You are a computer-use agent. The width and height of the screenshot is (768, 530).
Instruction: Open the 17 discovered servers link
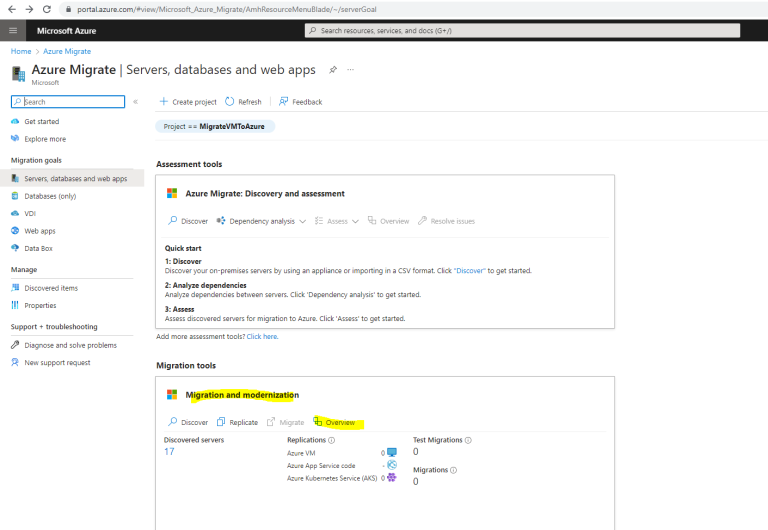pyautogui.click(x=169, y=452)
